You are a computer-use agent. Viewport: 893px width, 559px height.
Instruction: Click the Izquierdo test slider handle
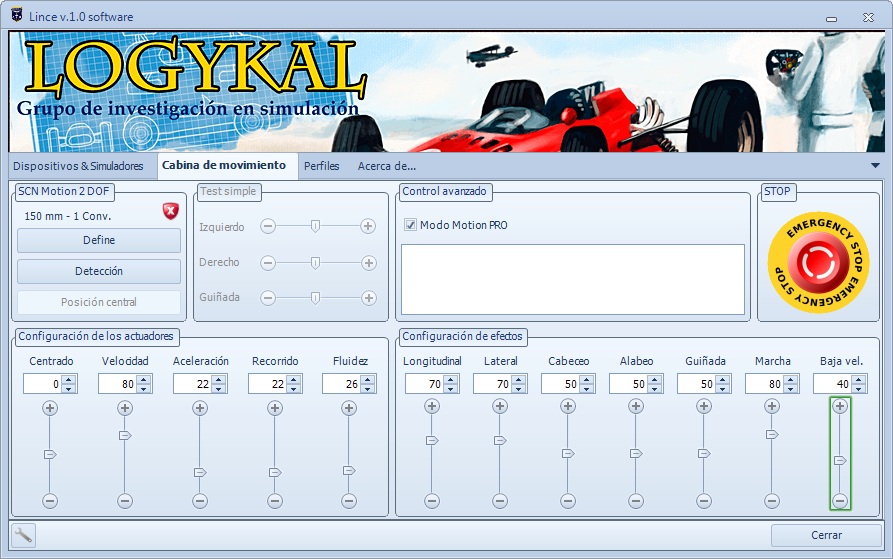315,227
